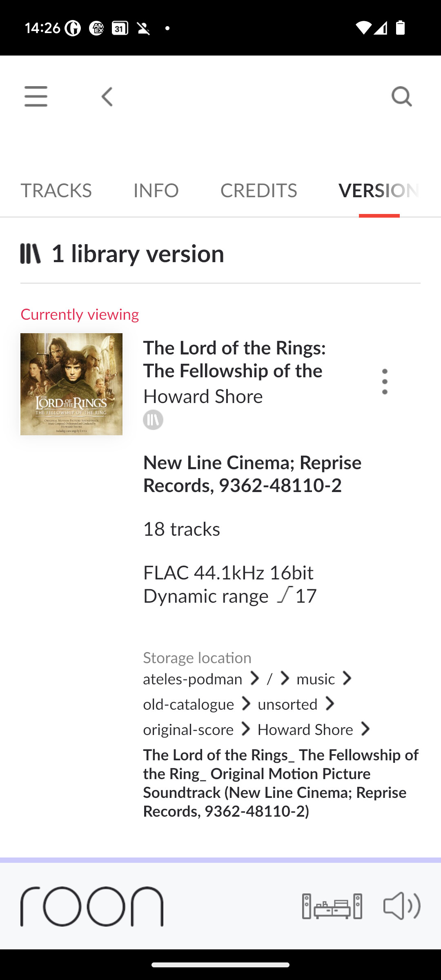The width and height of the screenshot is (441, 980).
Task: Expand chevron after old-catalogue folder
Action: 246,704
